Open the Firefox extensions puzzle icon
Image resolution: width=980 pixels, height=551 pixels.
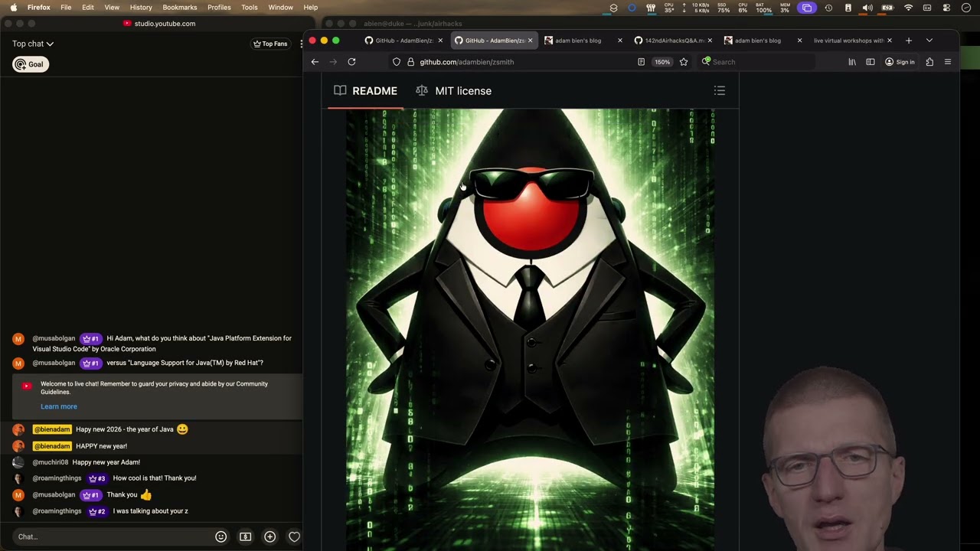point(929,62)
